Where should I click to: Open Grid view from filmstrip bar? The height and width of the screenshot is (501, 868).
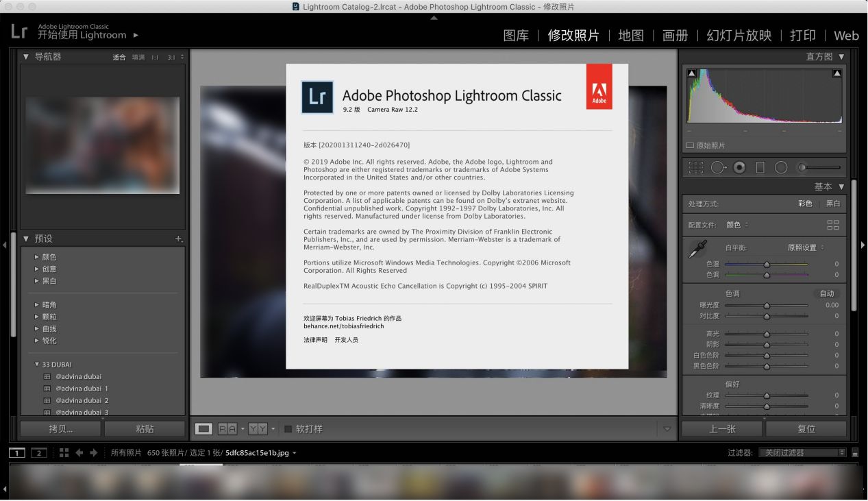[x=64, y=453]
